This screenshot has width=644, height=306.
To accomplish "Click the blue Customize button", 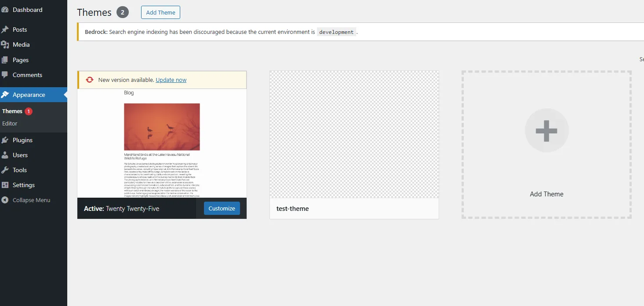I will tap(222, 208).
